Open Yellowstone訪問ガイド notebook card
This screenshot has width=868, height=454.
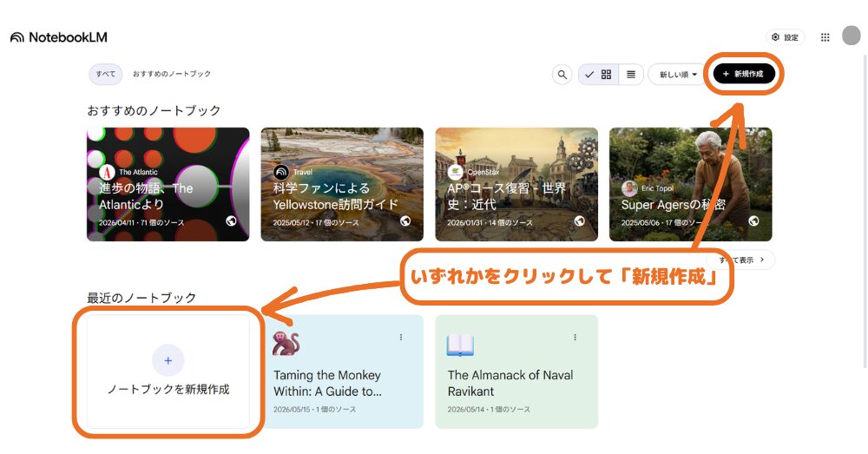click(x=342, y=184)
